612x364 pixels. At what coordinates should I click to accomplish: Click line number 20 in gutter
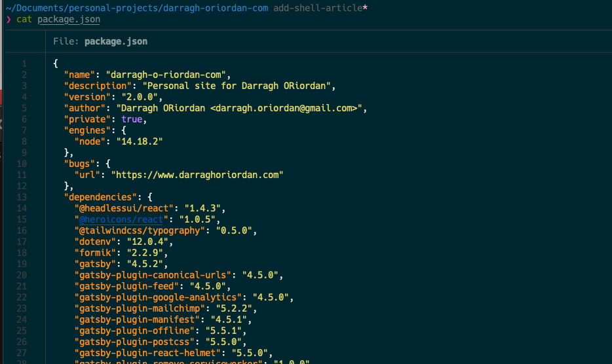(22, 276)
